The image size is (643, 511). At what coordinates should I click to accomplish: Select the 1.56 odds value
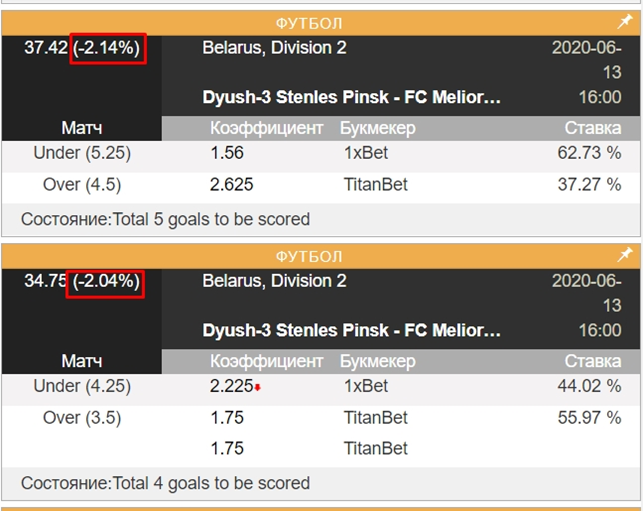[227, 153]
